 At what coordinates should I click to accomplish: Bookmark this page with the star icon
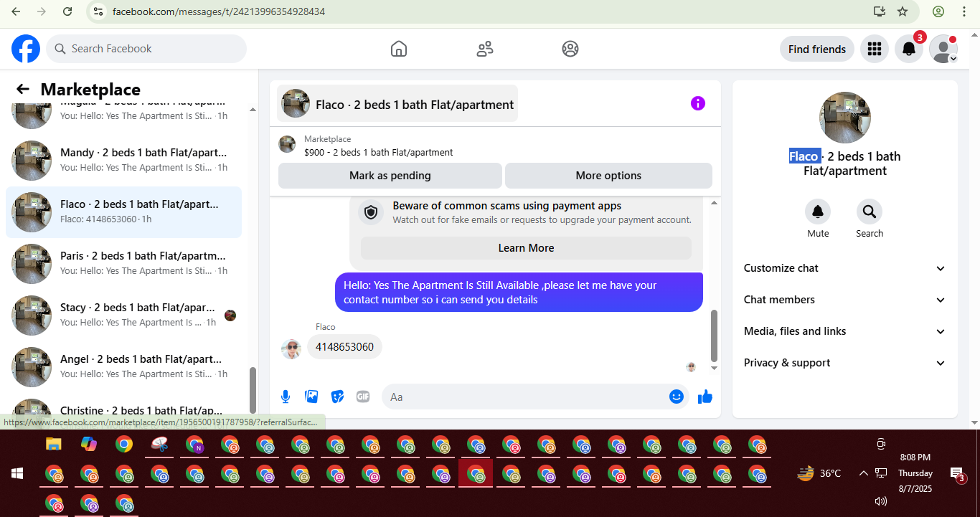[903, 11]
